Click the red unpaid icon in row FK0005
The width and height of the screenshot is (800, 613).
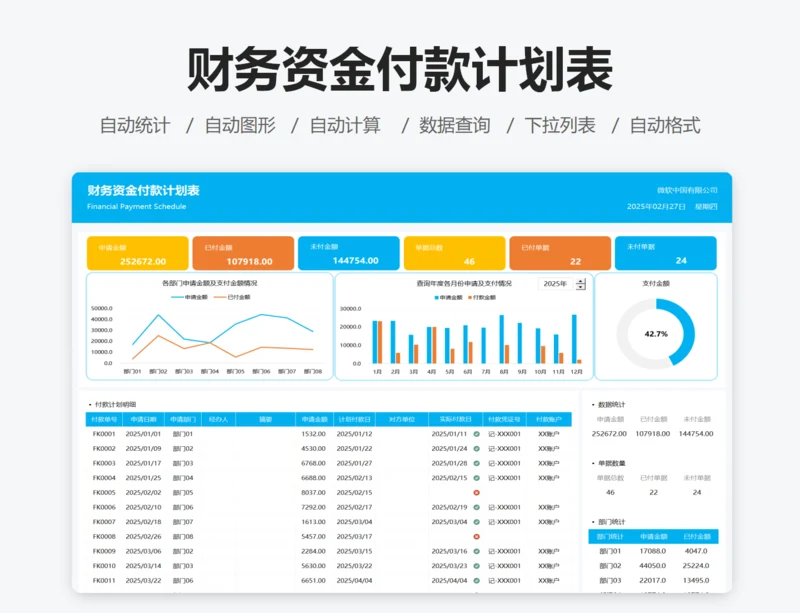[x=477, y=493]
